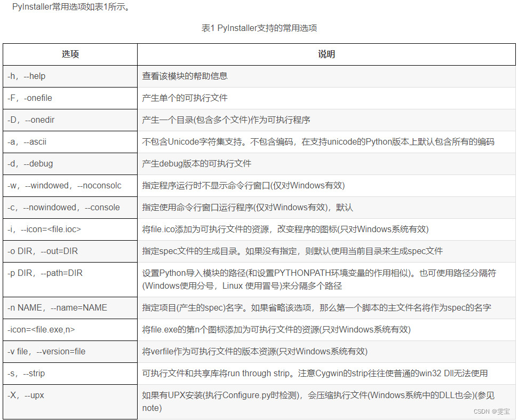Select the -w, --windowed, --noconsolc cell
The width and height of the screenshot is (518, 420).
pyautogui.click(x=70, y=185)
